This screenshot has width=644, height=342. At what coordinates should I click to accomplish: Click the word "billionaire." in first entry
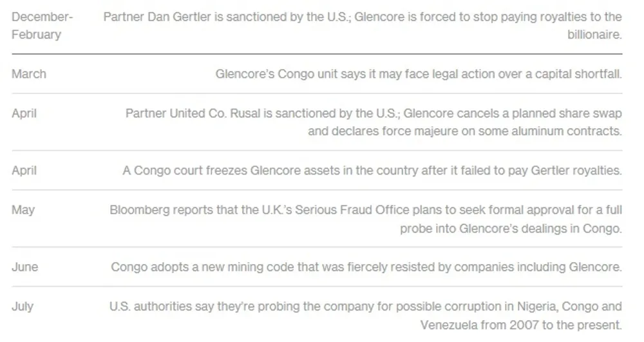(594, 35)
